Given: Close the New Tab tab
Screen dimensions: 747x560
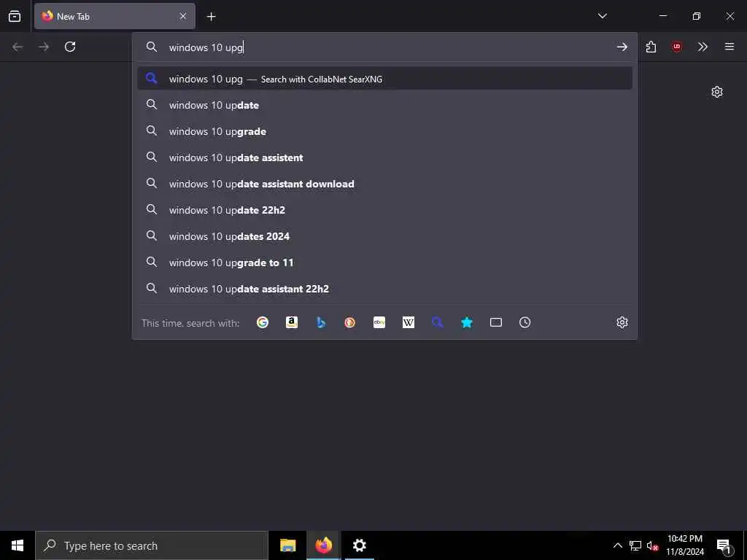Looking at the screenshot, I should coord(183,16).
